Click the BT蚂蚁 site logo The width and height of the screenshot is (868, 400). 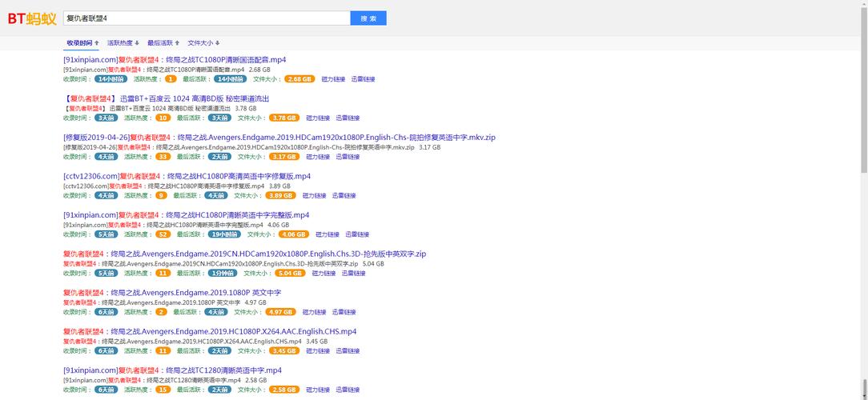click(32, 19)
